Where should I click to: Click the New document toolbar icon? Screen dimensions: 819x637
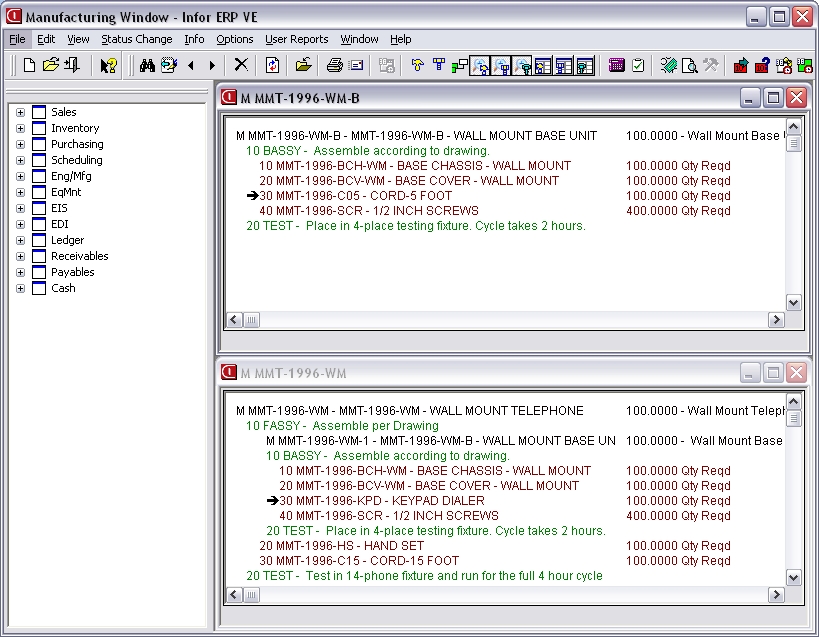[x=30, y=65]
